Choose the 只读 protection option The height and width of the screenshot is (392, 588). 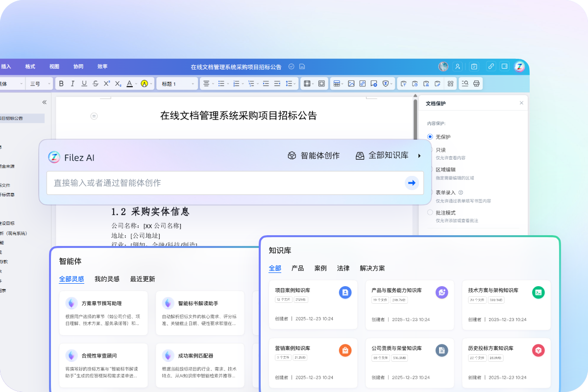(431, 150)
